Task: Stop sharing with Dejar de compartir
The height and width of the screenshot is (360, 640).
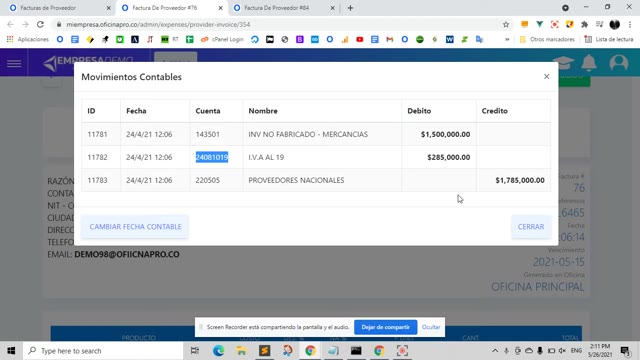Action: [385, 327]
